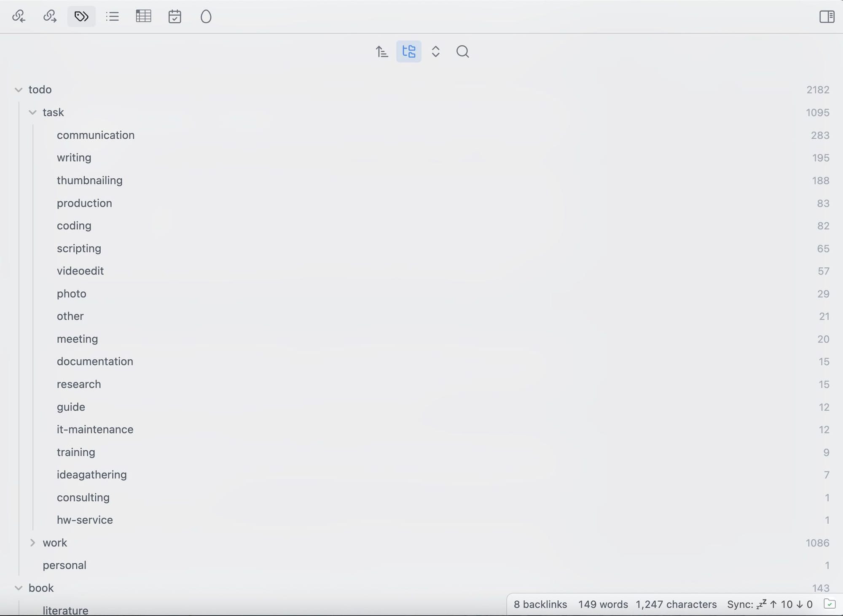
Task: Open the calendar tasks panel tab
Action: click(175, 16)
